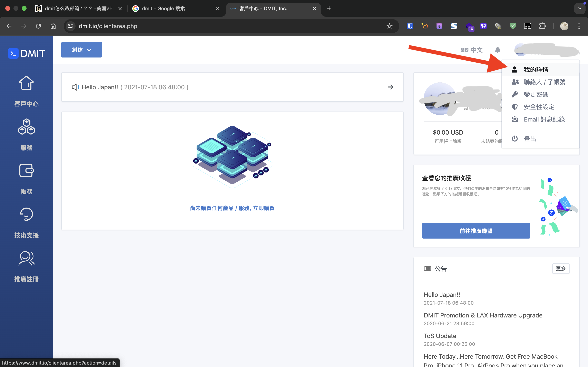Click the notification bell icon
The image size is (588, 367).
tap(497, 50)
